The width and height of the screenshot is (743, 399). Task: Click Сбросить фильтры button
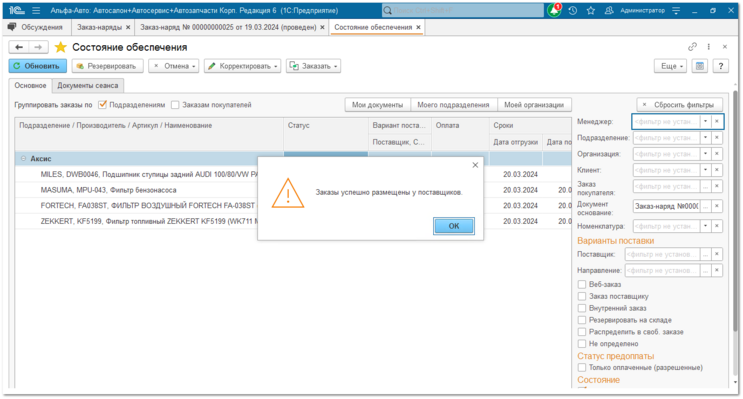click(680, 105)
